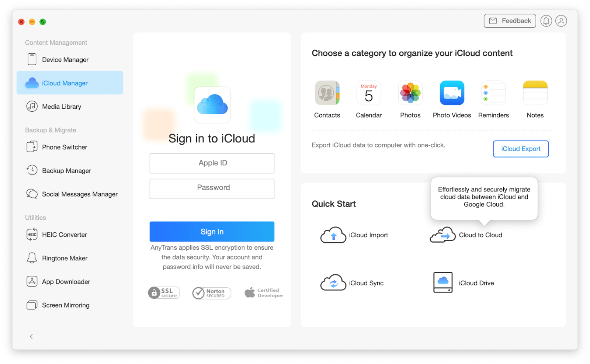The height and width of the screenshot is (364, 590).
Task: Click the Screen Mirroring label
Action: tap(66, 305)
